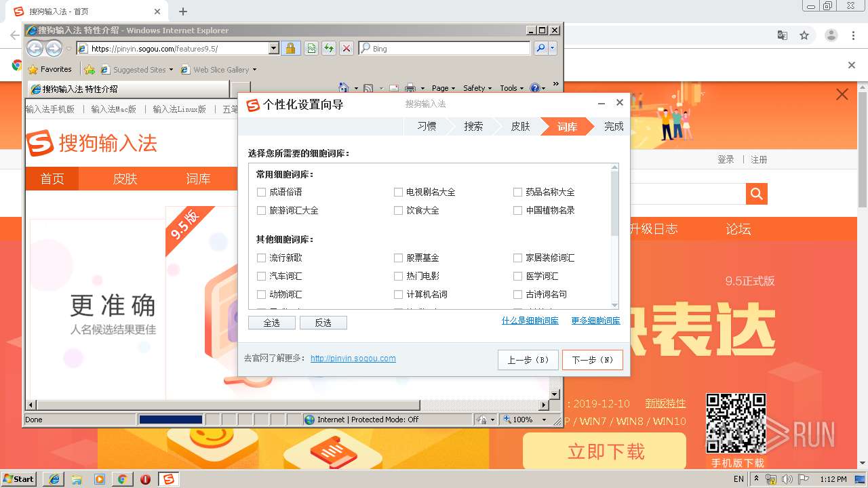Check the 药品名称大全 checkbox
Screen dimensions: 868x488
pos(518,192)
